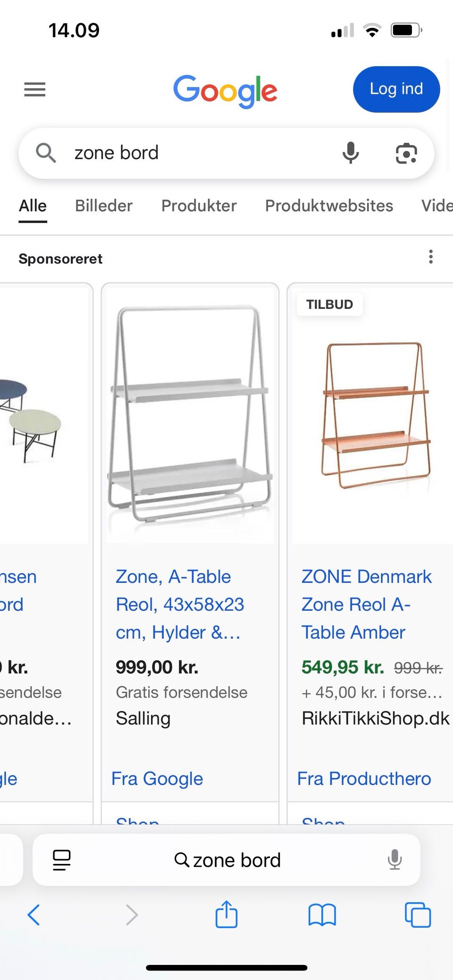
Task: Tap the voice search microphone in Google search box
Action: [350, 153]
